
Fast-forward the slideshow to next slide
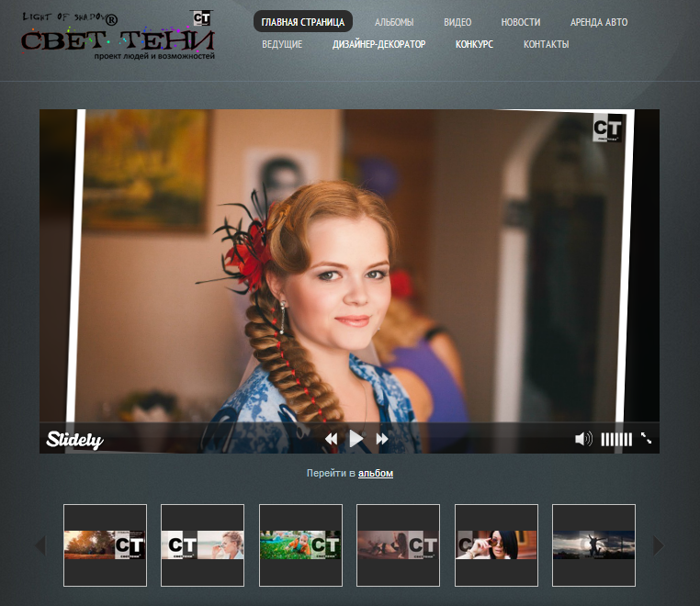[x=382, y=439]
